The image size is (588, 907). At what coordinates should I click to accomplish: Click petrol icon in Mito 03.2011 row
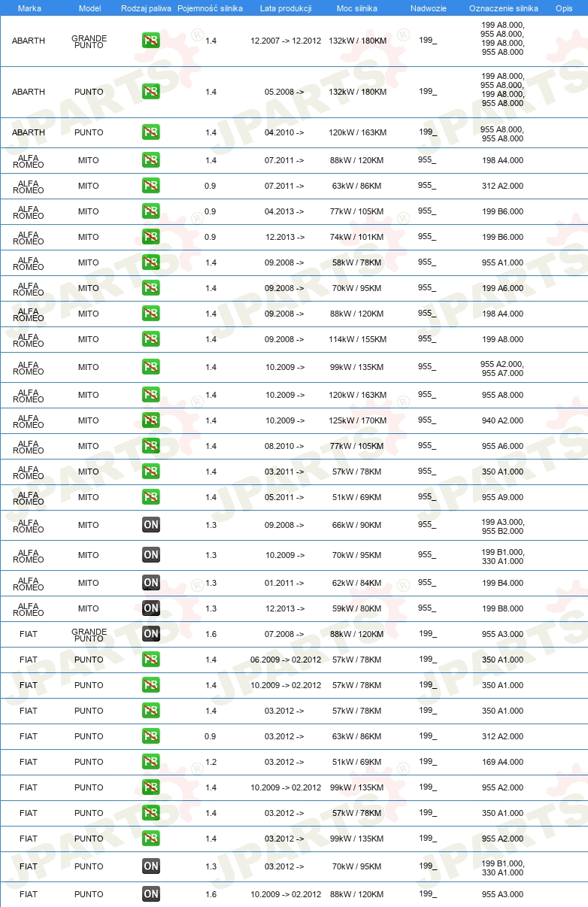pos(151,472)
